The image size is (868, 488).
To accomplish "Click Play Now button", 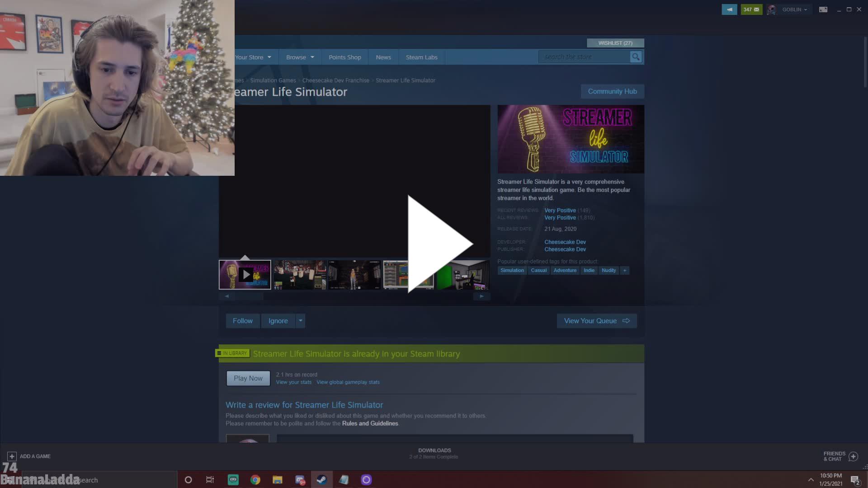I will (248, 379).
